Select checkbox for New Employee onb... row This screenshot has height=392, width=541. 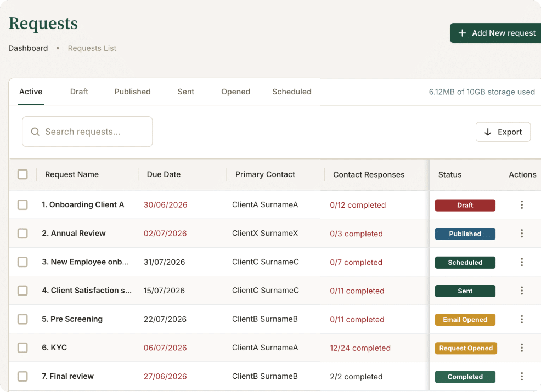(23, 262)
